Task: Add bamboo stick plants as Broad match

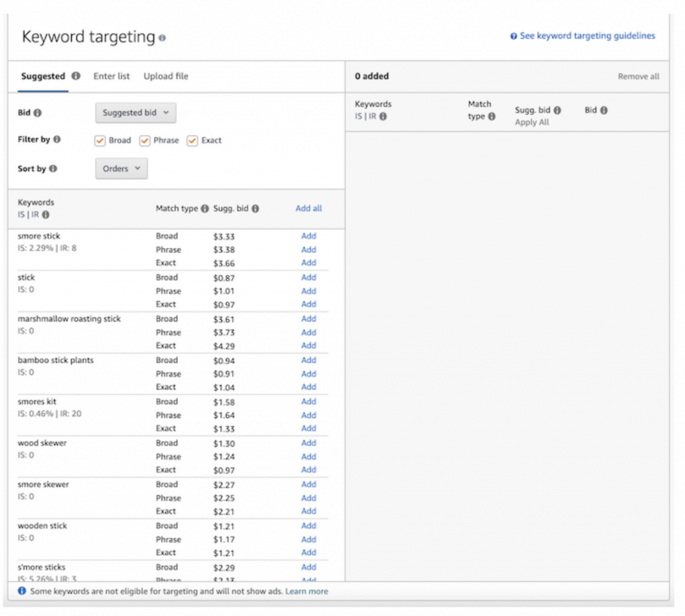Action: pyautogui.click(x=308, y=360)
